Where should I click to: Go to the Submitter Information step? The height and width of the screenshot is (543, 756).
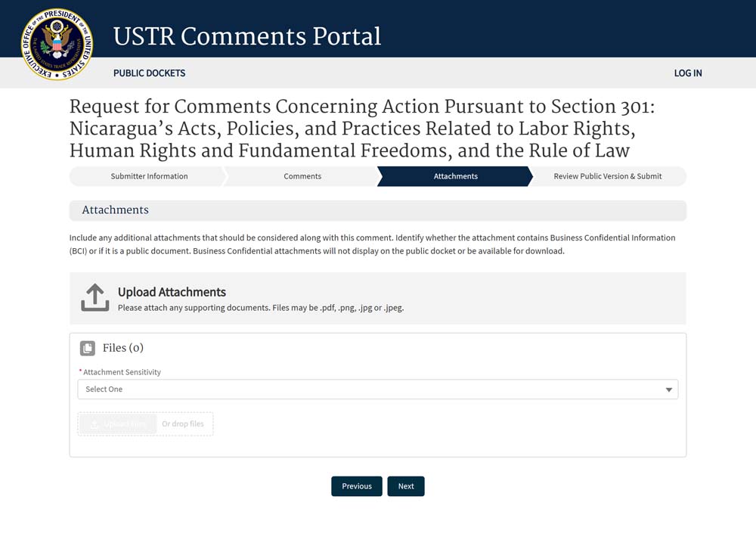(x=149, y=176)
